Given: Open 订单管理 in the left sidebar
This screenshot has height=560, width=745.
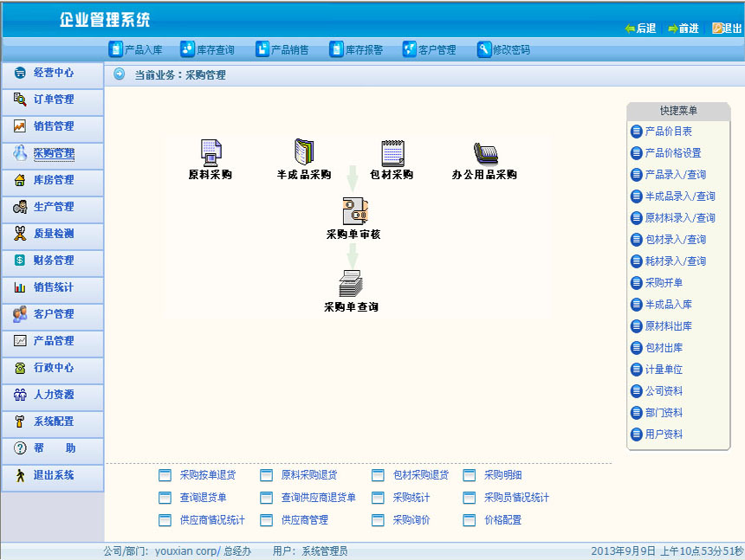Looking at the screenshot, I should pos(53,100).
